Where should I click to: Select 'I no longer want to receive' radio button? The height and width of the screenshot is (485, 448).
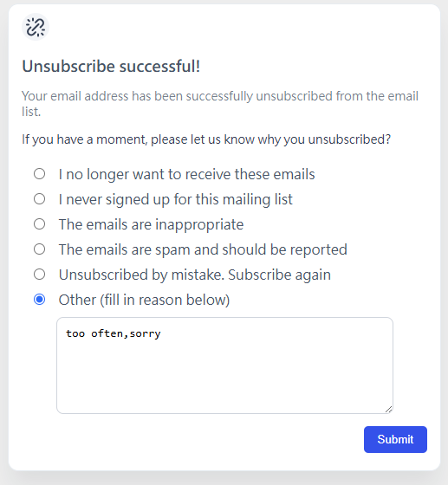pos(39,174)
